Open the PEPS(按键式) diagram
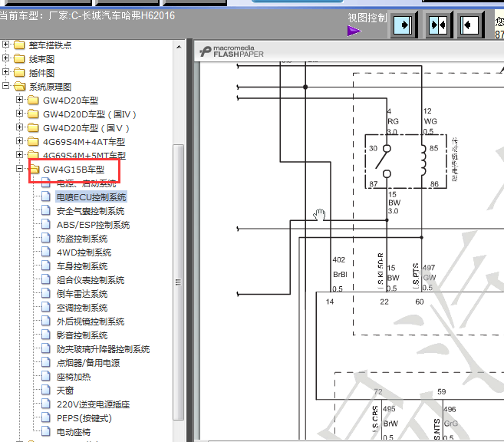The image size is (504, 442). [x=84, y=418]
